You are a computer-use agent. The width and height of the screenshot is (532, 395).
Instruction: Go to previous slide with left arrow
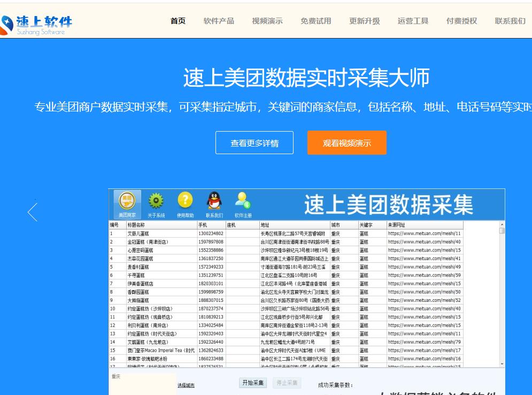[x=33, y=212]
